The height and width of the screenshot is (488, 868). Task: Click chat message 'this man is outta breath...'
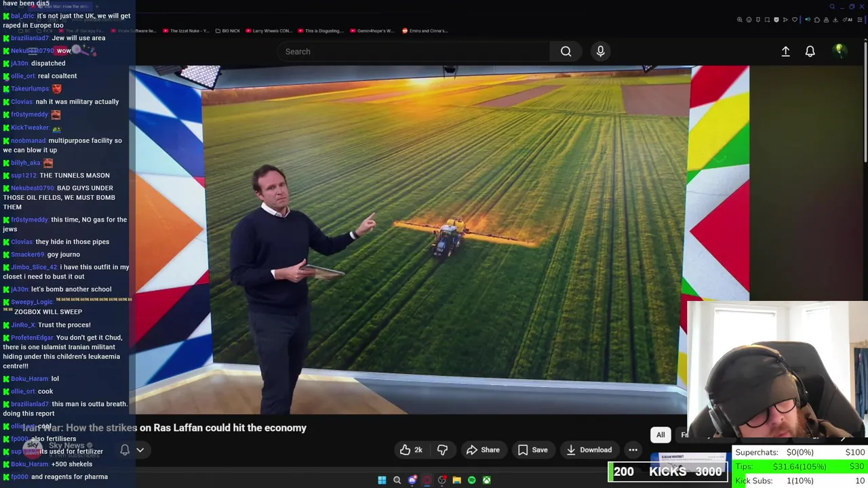(x=65, y=409)
